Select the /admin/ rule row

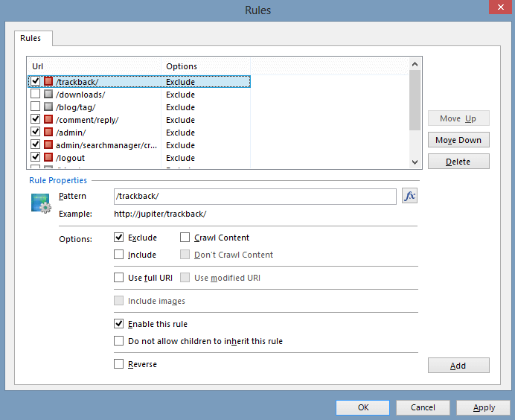click(x=139, y=133)
